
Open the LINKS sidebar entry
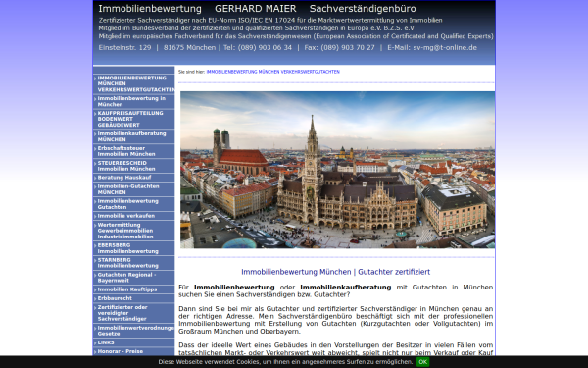(x=133, y=342)
